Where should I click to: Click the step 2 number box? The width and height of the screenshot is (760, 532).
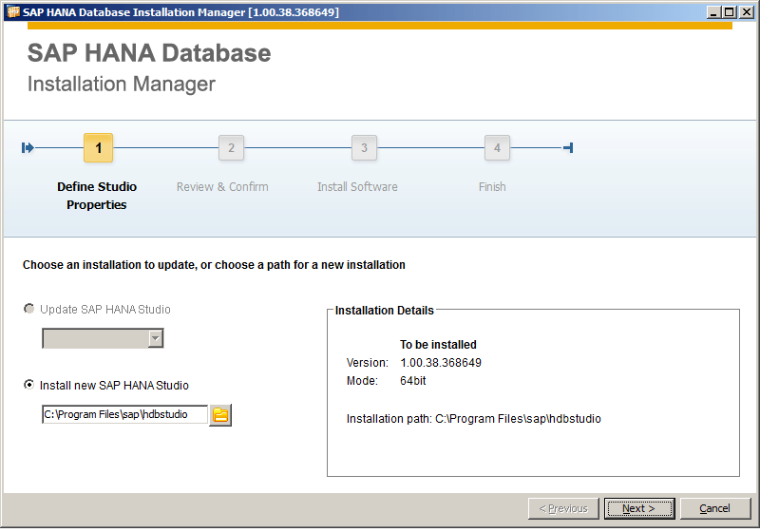click(231, 148)
